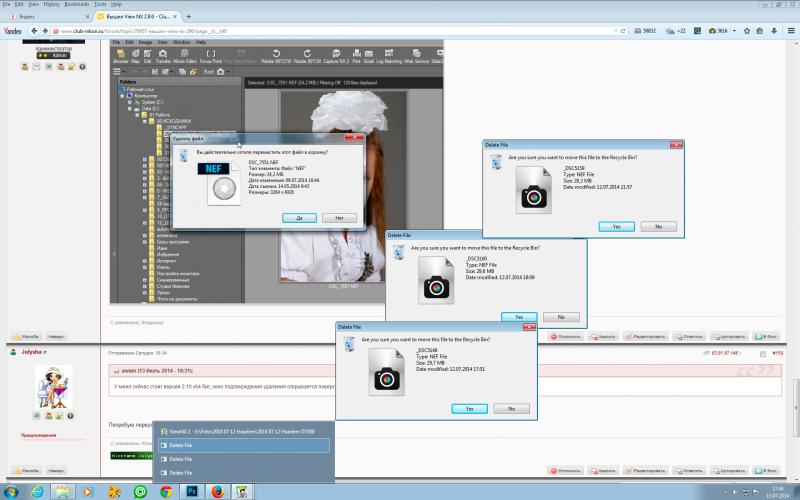Open the URL bar history dropdown arrow
This screenshot has height=500, width=800.
click(616, 31)
